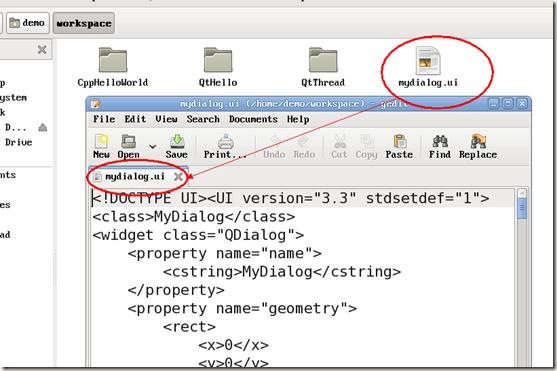Open Find using the binoculars icon

(440, 141)
